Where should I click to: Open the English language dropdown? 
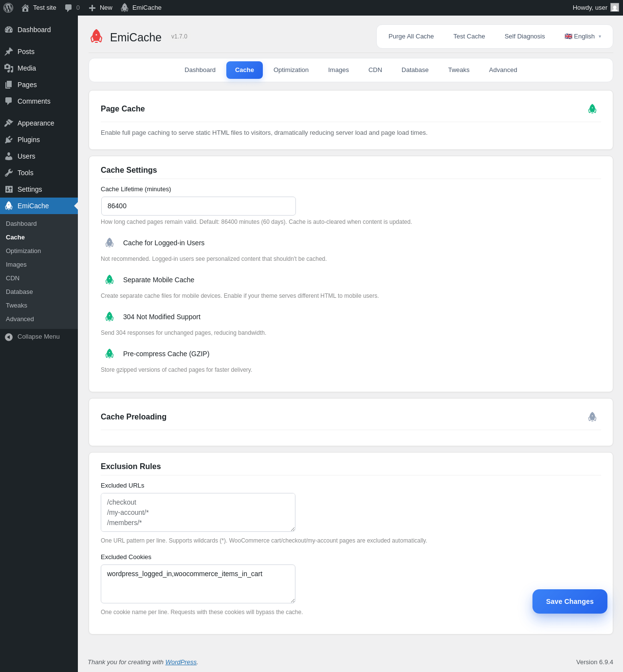(583, 36)
